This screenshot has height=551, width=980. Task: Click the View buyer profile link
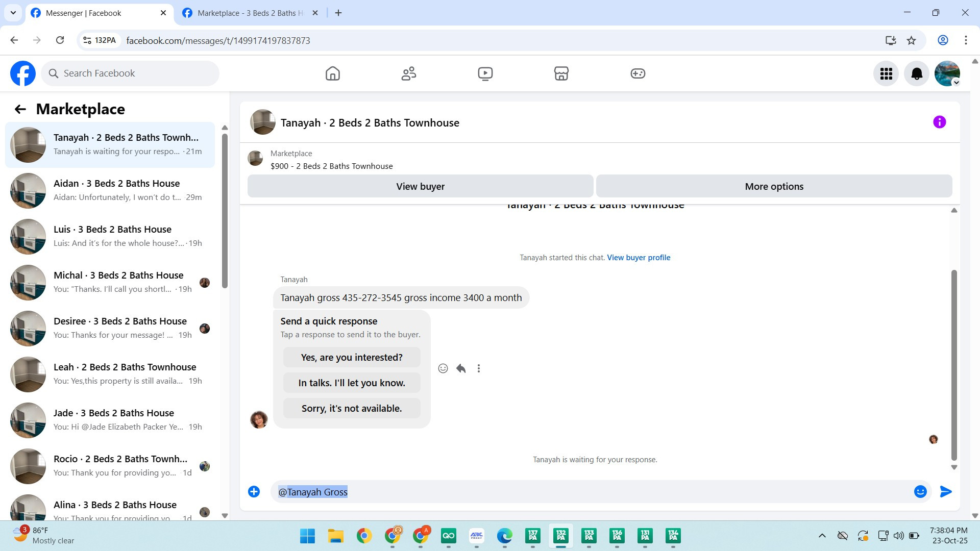638,258
